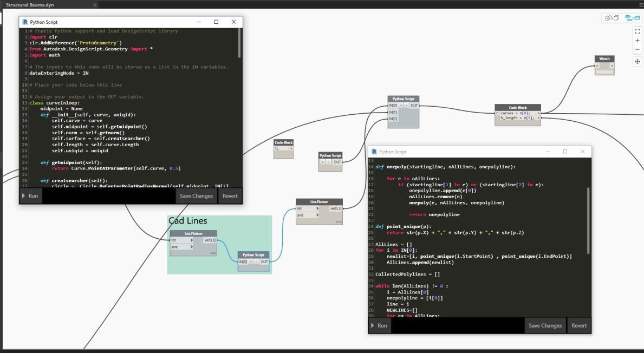The image size is (644, 353).
Task: Switch to geometry preview navigation icon
Action: click(x=612, y=18)
